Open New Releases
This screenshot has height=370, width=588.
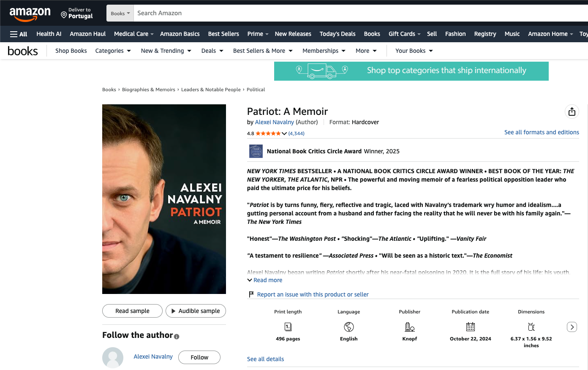(x=293, y=34)
